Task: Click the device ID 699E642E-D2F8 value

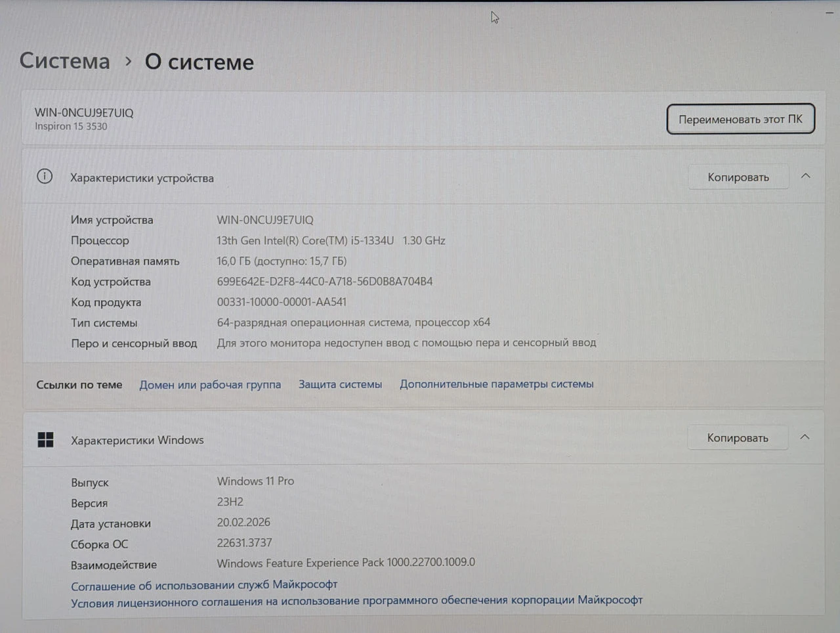Action: [325, 281]
